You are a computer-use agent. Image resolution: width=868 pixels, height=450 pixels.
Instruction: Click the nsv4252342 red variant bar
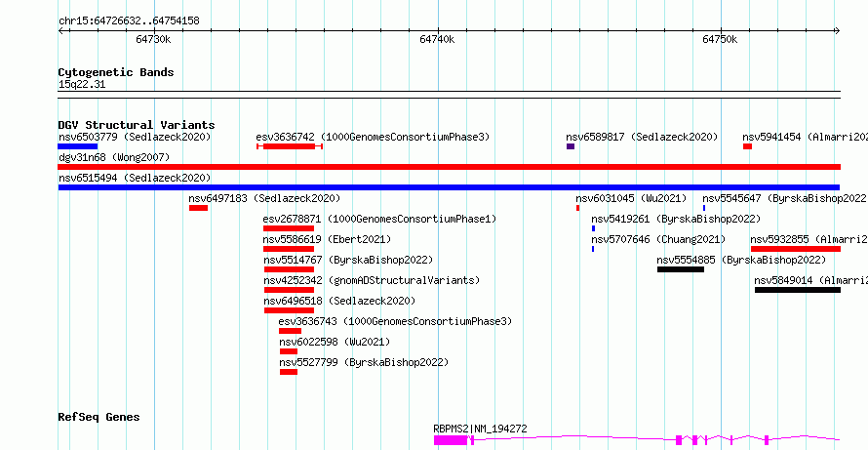pos(289,290)
